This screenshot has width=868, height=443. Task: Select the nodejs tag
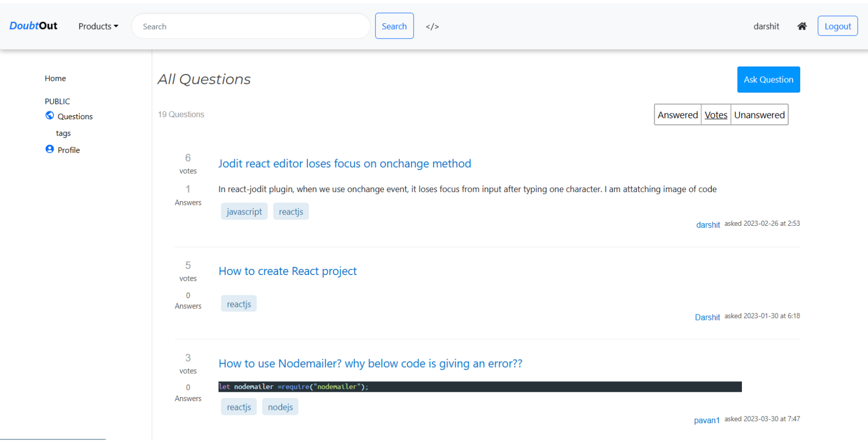[x=280, y=407]
